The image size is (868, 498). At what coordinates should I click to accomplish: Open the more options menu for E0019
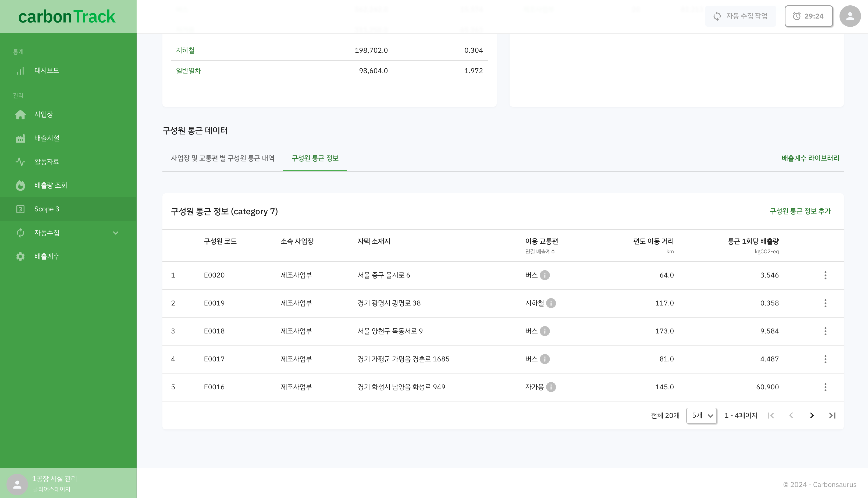coord(825,303)
